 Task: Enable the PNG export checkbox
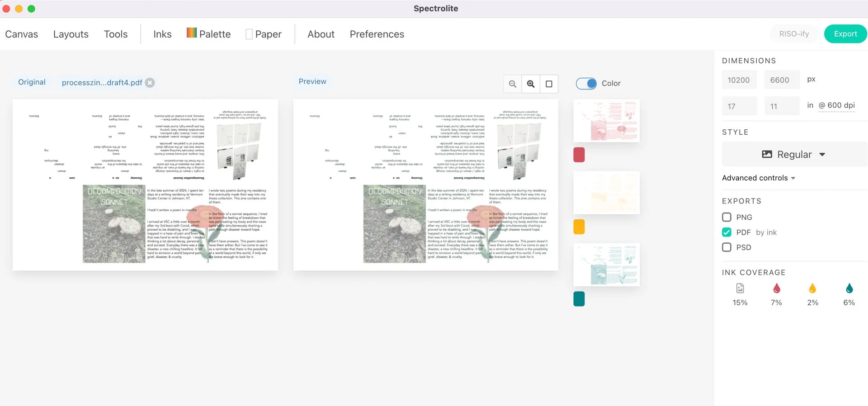[726, 217]
